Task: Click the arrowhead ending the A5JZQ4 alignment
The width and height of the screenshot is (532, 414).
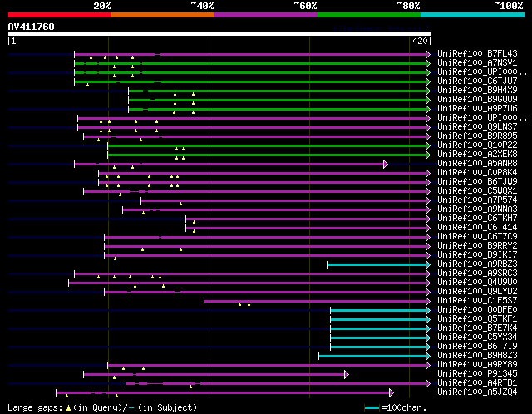Action: [x=392, y=393]
